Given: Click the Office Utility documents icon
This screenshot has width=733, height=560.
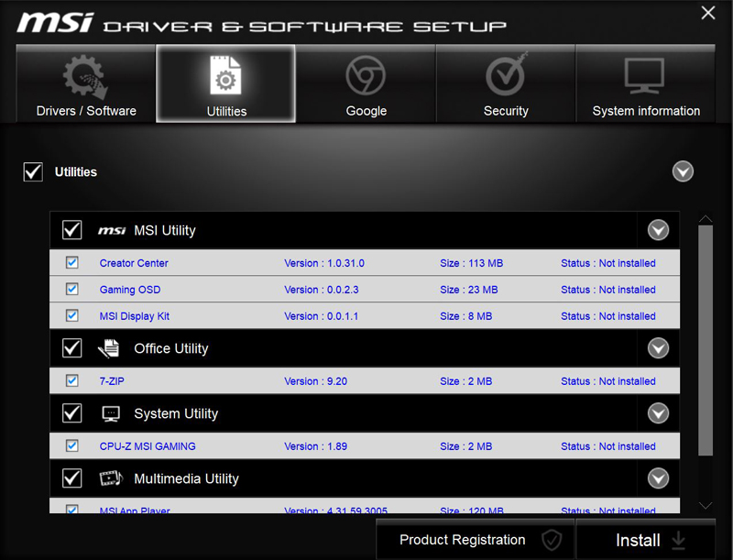Looking at the screenshot, I should coord(109,348).
